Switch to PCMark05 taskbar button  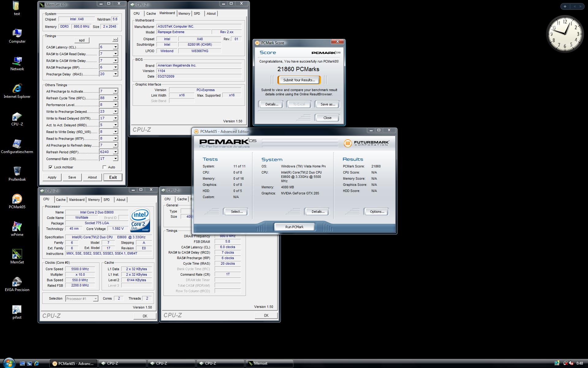[x=73, y=363]
